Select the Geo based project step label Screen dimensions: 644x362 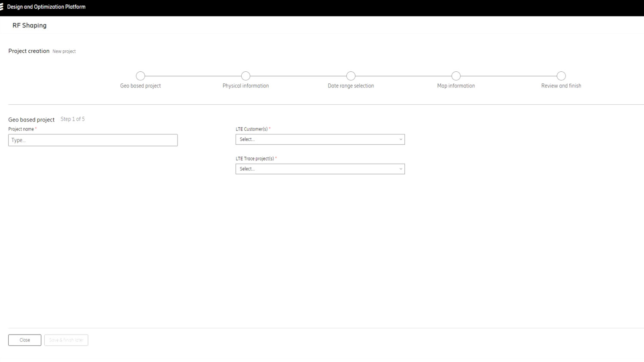pyautogui.click(x=140, y=85)
